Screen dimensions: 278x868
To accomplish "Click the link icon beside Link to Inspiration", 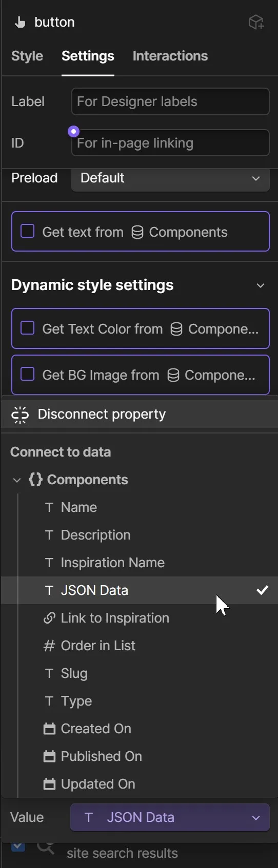I will 49,618.
